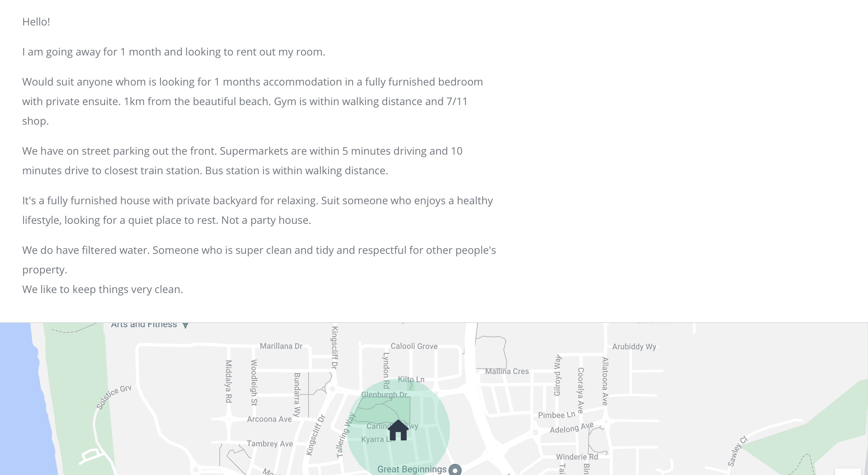Click the Pimbee Ln label on map
This screenshot has height=475, width=868.
click(556, 415)
